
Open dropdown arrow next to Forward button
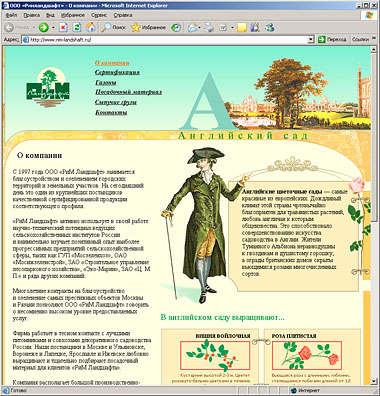pyautogui.click(x=53, y=27)
